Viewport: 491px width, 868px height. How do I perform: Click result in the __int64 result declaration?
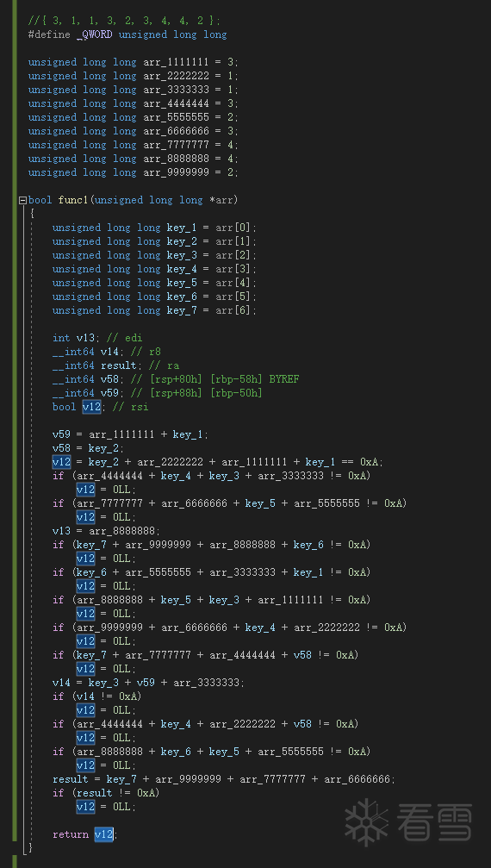pyautogui.click(x=119, y=365)
